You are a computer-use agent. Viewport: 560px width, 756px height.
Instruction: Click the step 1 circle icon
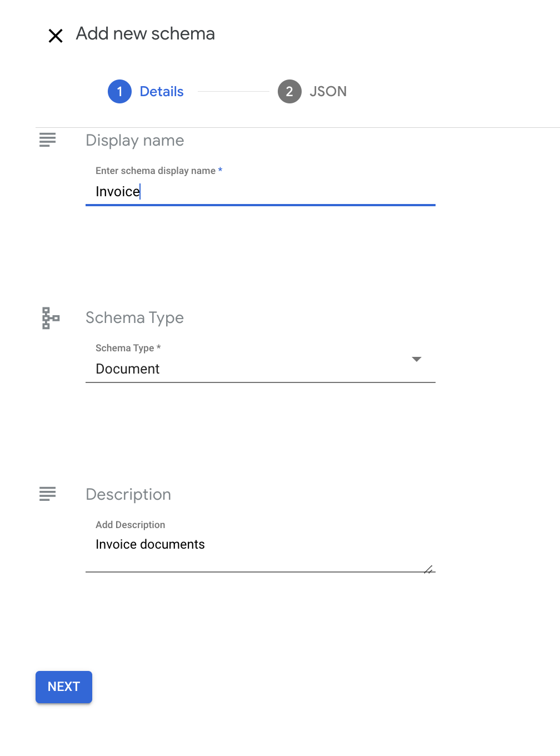pyautogui.click(x=119, y=92)
